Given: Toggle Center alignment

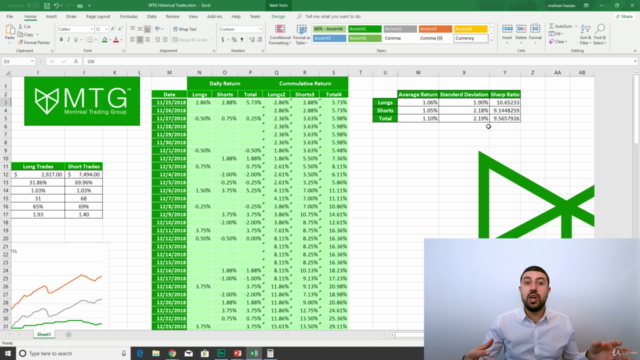Looking at the screenshot, I should click(140, 40).
